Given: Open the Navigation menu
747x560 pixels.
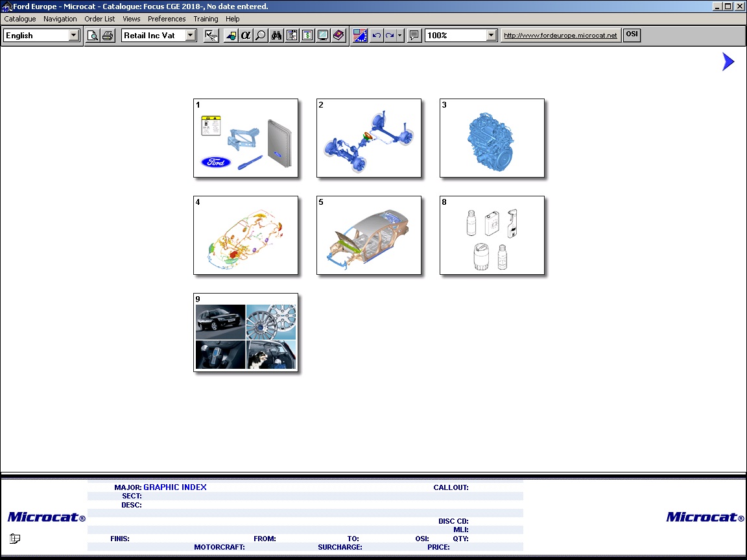Looking at the screenshot, I should [60, 19].
